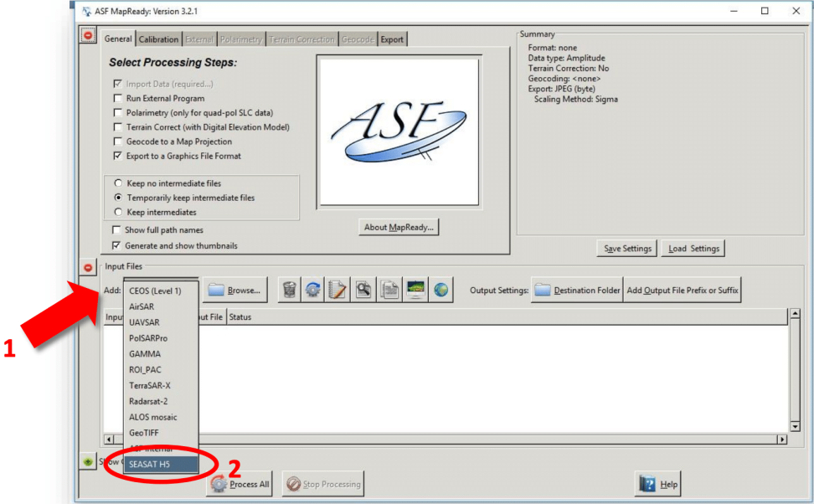Open the Calibration tab
Image resolution: width=814 pixels, height=504 pixels.
[x=158, y=39]
